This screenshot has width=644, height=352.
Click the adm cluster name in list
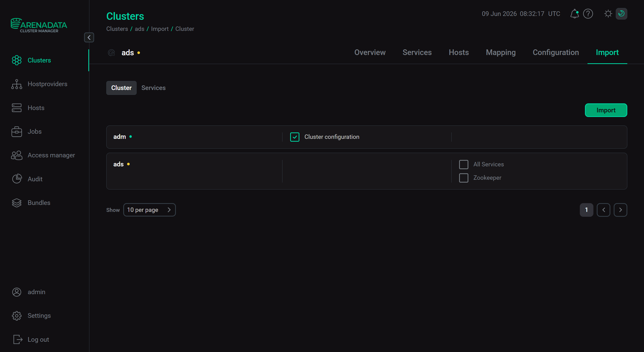[x=120, y=137]
